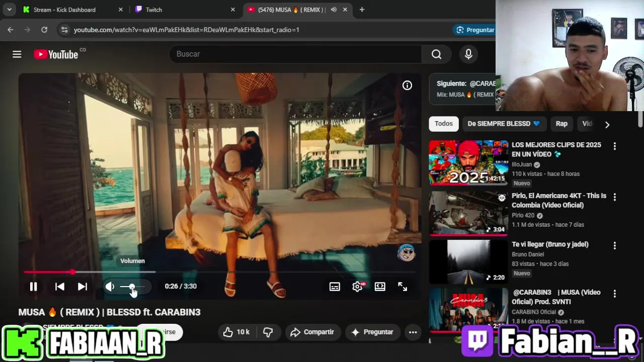This screenshot has height=362, width=644.
Task: Visit Bruno Daniel channel name
Action: tap(528, 254)
